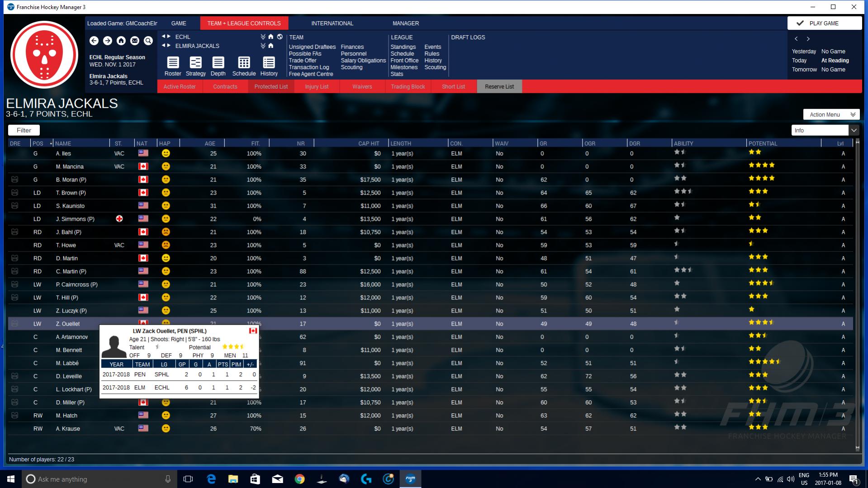
Task: Click the back arrow navigation icon
Action: 94,41
